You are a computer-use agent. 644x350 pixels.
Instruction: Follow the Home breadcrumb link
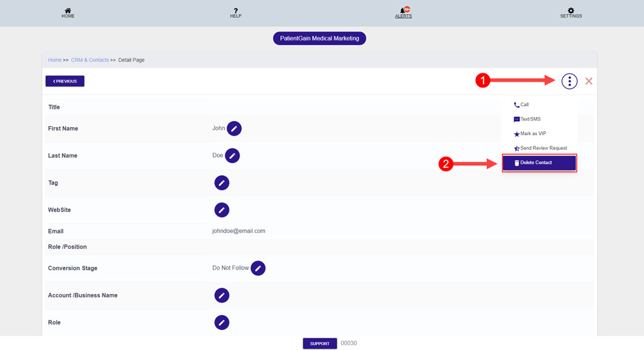pos(55,60)
